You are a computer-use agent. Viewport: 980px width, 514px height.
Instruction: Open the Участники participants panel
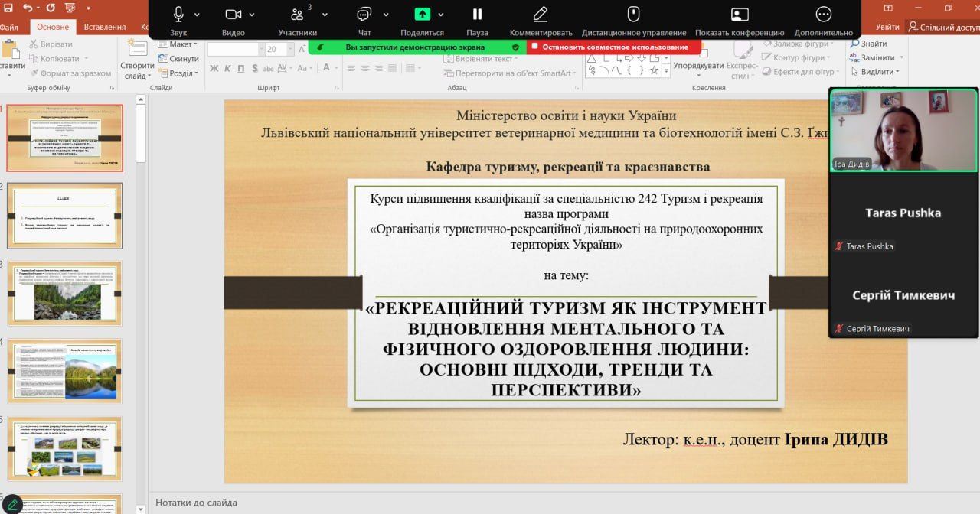coord(297,15)
